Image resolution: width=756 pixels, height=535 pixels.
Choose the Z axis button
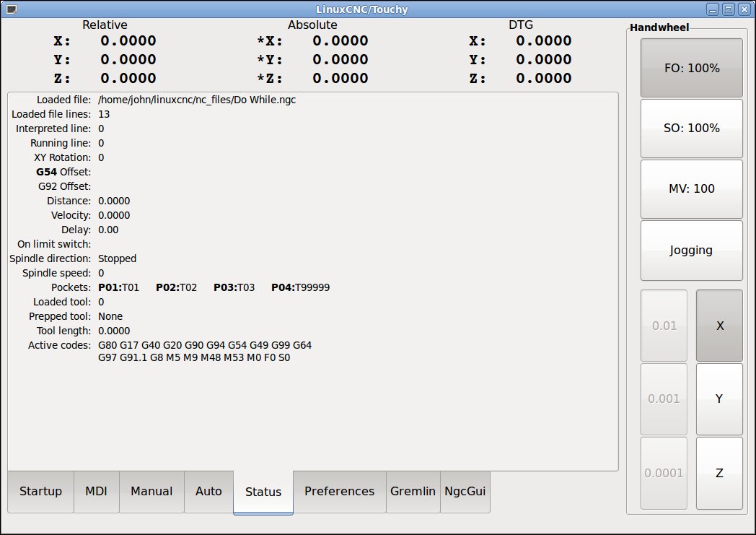(719, 473)
